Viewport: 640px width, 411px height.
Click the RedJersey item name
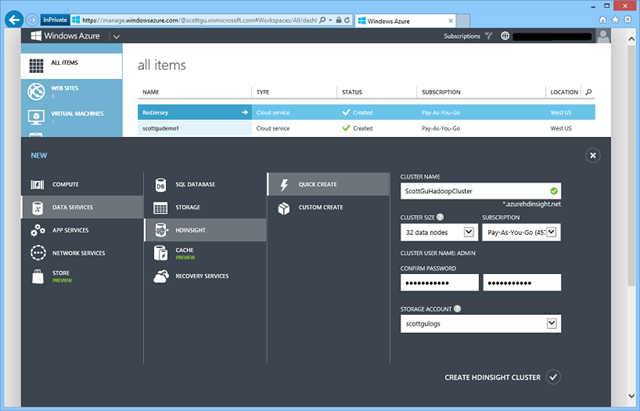155,112
